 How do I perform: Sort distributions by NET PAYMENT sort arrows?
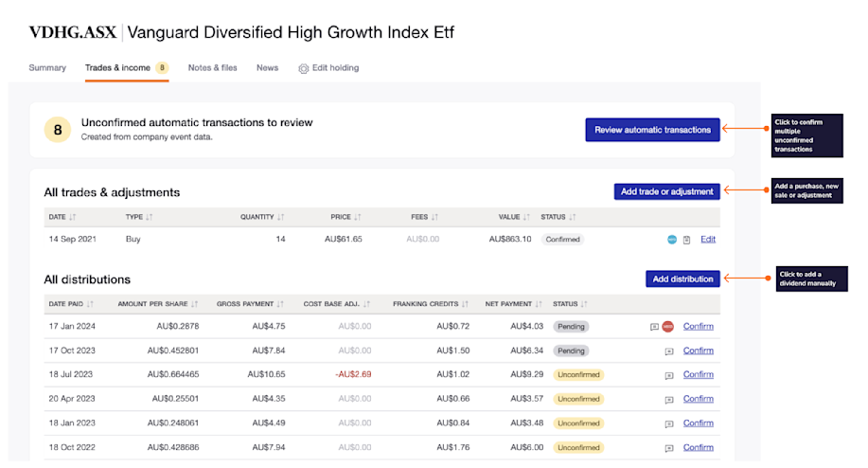click(x=539, y=304)
